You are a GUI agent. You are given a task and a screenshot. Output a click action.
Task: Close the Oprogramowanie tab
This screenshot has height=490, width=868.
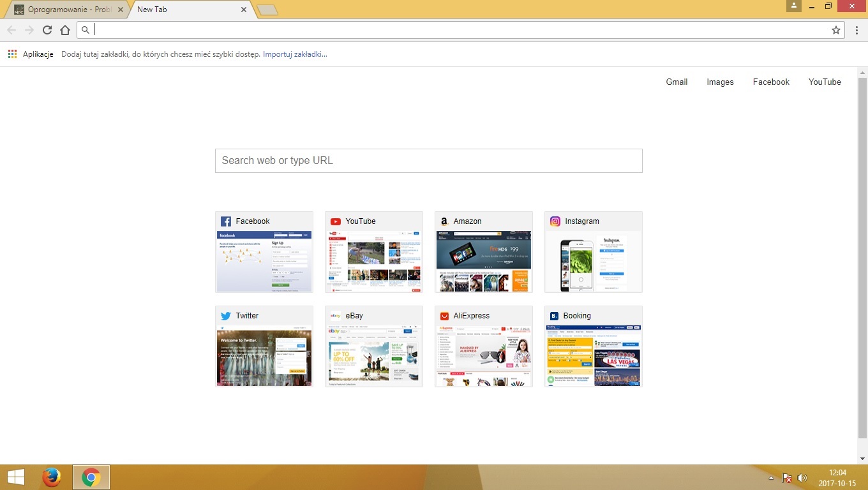click(121, 10)
